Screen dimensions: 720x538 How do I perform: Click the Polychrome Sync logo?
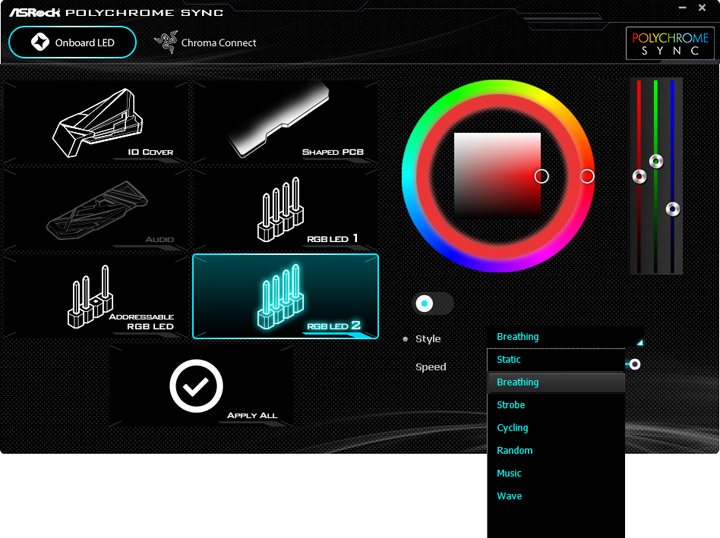click(x=670, y=44)
